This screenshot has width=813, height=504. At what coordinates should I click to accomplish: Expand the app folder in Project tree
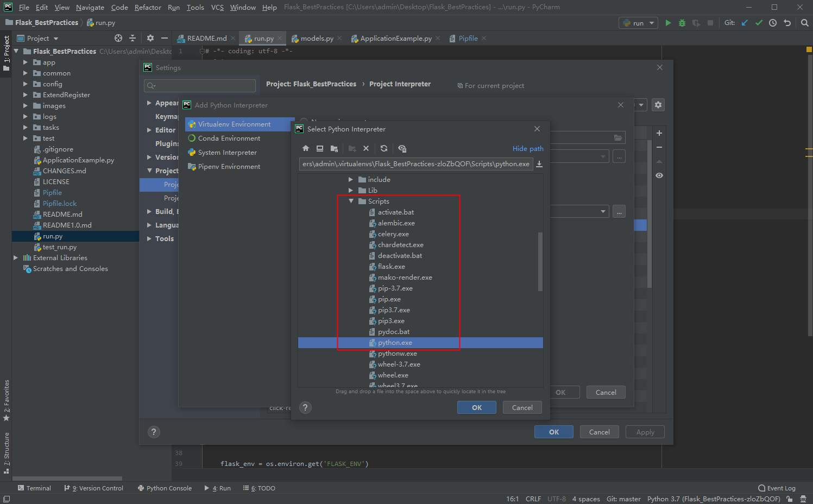coord(25,62)
